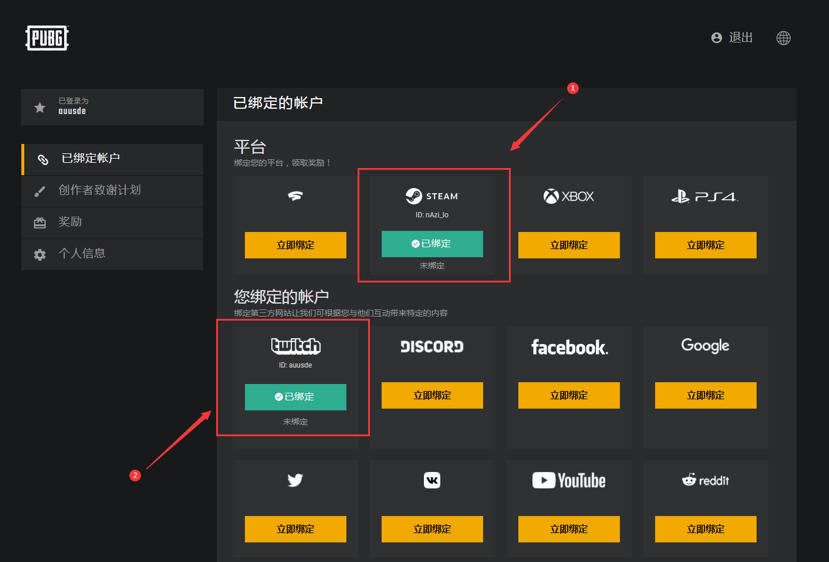This screenshot has width=829, height=562.
Task: Bind Xbox with 立即绑定 button
Action: [x=569, y=245]
